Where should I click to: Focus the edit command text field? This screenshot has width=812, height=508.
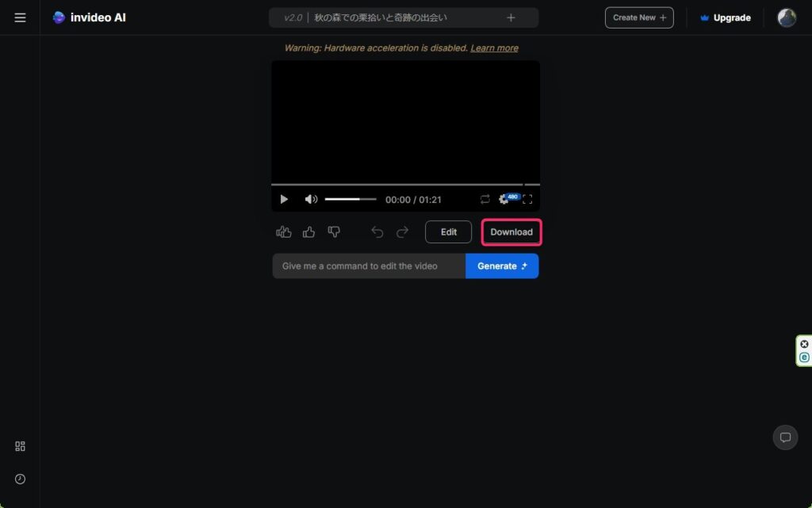click(369, 266)
